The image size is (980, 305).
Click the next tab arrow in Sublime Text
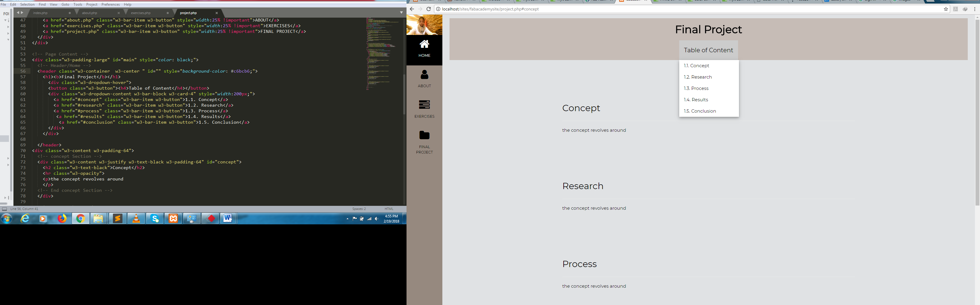click(22, 13)
